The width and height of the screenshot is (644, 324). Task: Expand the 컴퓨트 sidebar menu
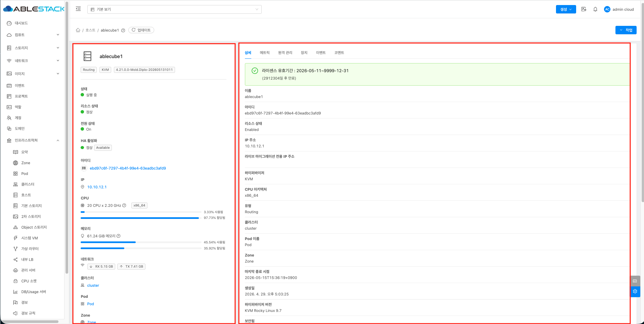click(x=33, y=35)
